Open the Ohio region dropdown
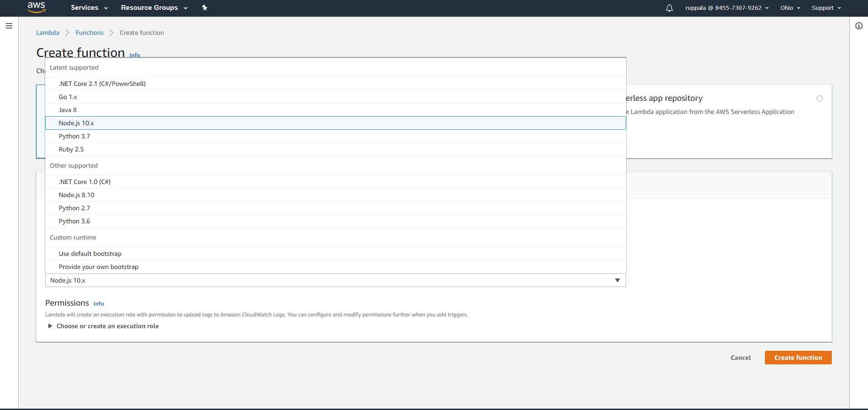 coord(789,8)
